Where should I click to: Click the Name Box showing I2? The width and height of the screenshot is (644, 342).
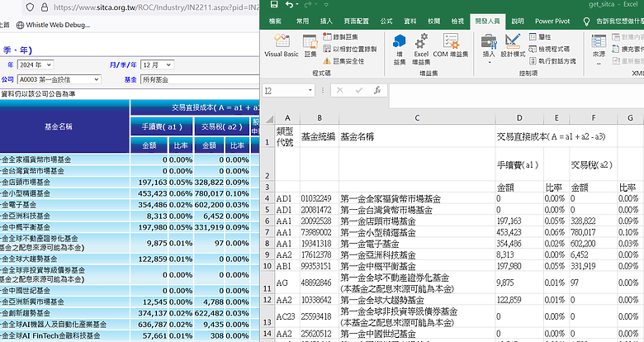coord(285,90)
